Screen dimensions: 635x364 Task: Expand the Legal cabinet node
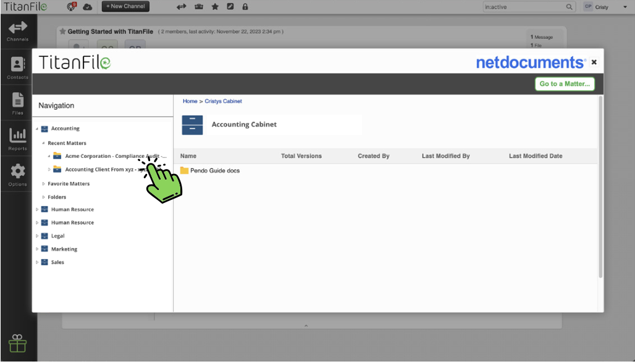(x=37, y=236)
